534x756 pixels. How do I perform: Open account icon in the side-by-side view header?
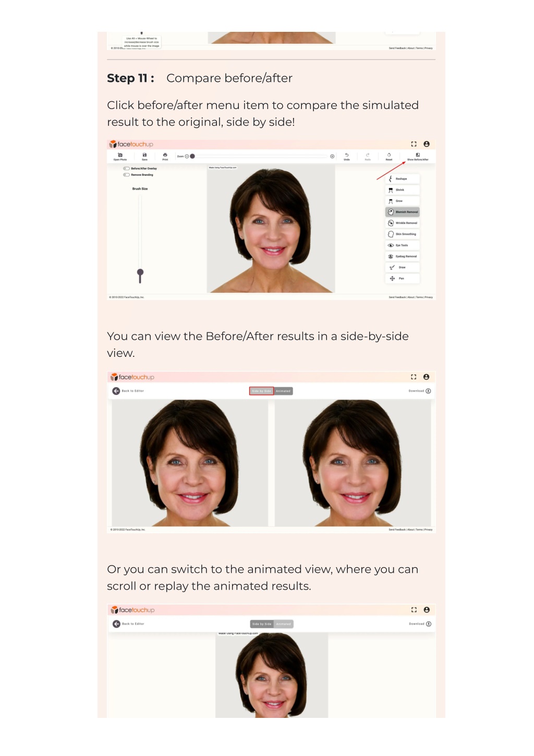click(x=427, y=377)
